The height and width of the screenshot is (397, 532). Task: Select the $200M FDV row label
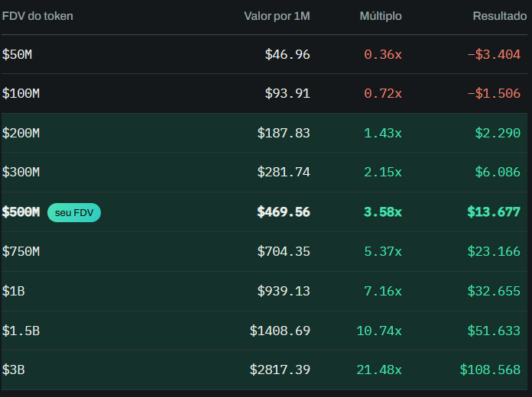pyautogui.click(x=21, y=134)
